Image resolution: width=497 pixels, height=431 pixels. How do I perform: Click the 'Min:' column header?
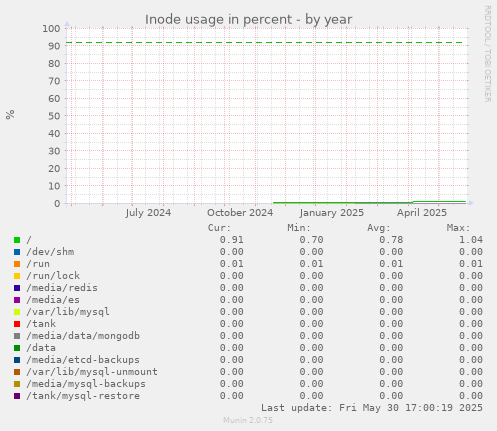tap(299, 228)
